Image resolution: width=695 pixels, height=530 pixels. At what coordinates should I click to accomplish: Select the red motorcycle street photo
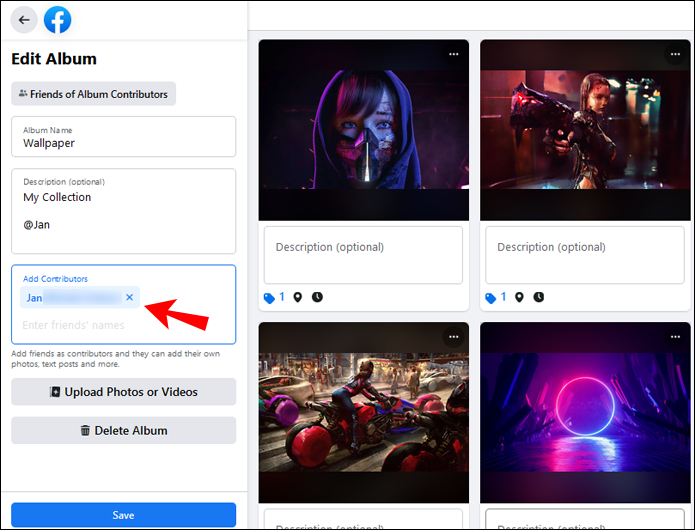click(364, 413)
